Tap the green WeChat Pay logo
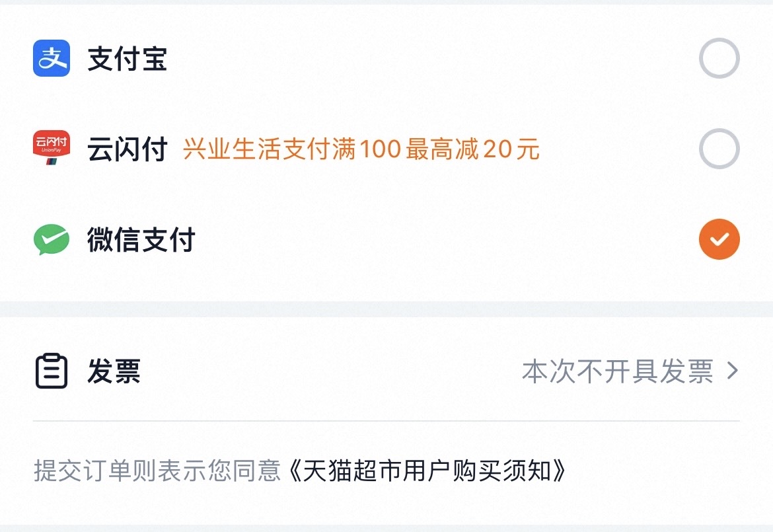Viewport: 773px width, 532px height. (52, 239)
